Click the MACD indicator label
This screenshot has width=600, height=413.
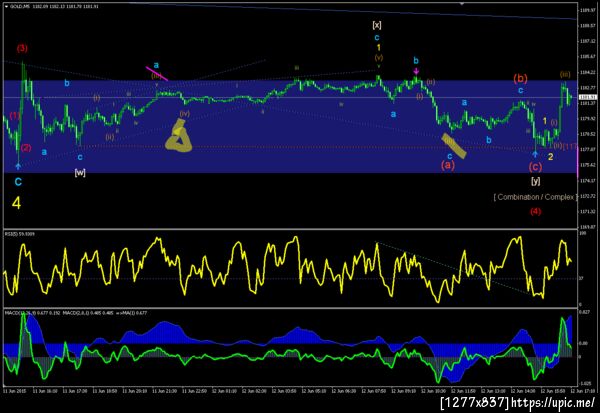[x=76, y=313]
